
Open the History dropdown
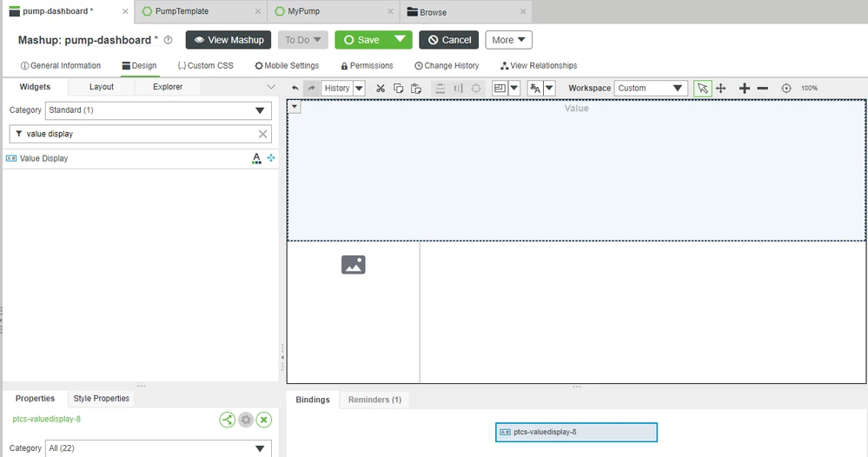(x=359, y=88)
